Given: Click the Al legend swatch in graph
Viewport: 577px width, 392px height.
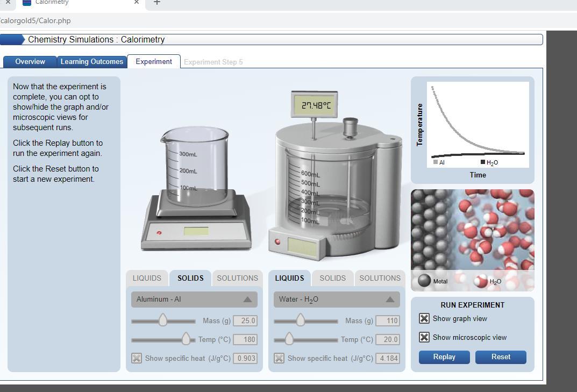Looking at the screenshot, I should 436,162.
